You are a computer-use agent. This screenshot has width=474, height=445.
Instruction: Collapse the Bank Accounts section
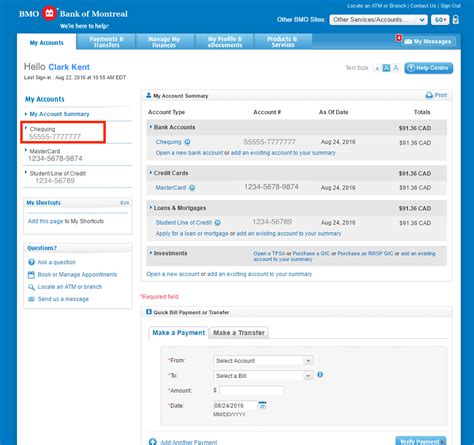(x=151, y=127)
